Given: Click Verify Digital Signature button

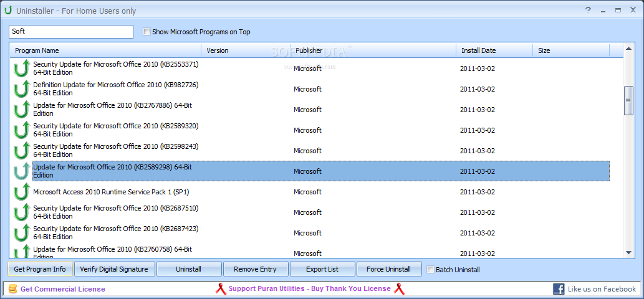Looking at the screenshot, I should click(x=113, y=269).
